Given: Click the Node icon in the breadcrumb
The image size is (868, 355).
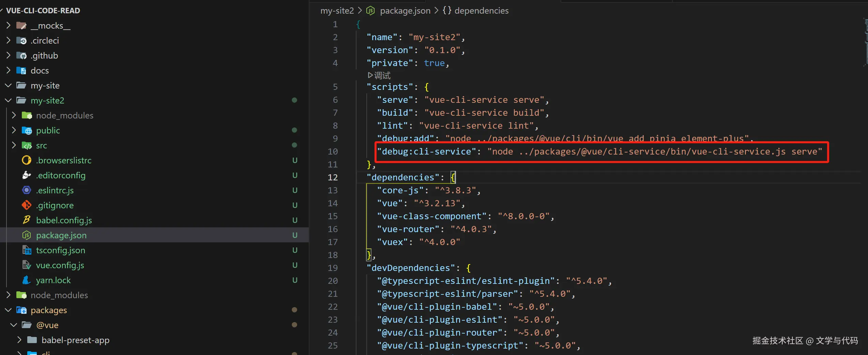Looking at the screenshot, I should (370, 11).
